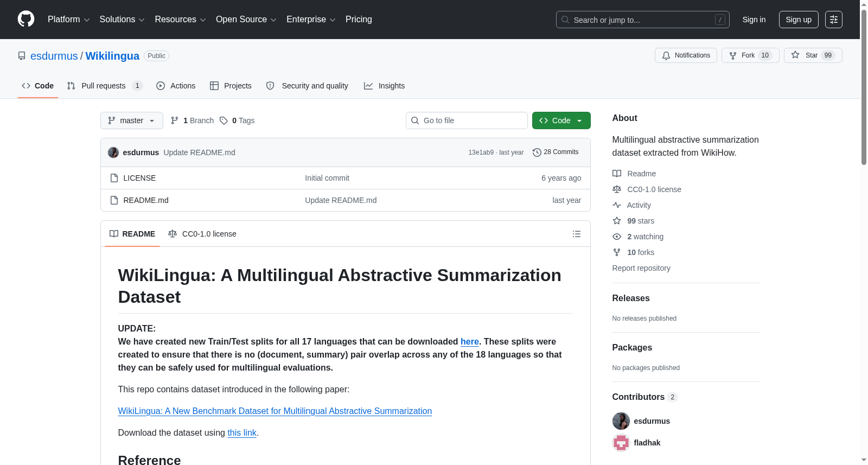Click 'this link' to download the dataset
Screen dimensions: 868x465
(242, 432)
